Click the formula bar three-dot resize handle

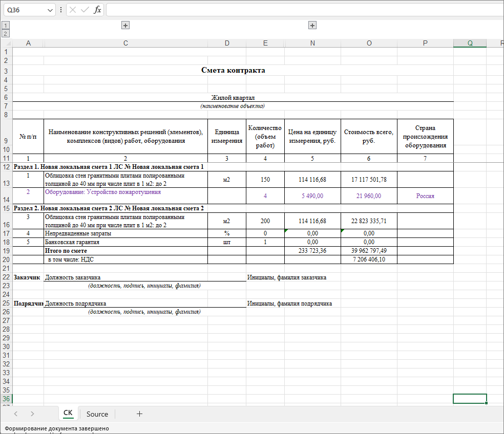tap(61, 10)
